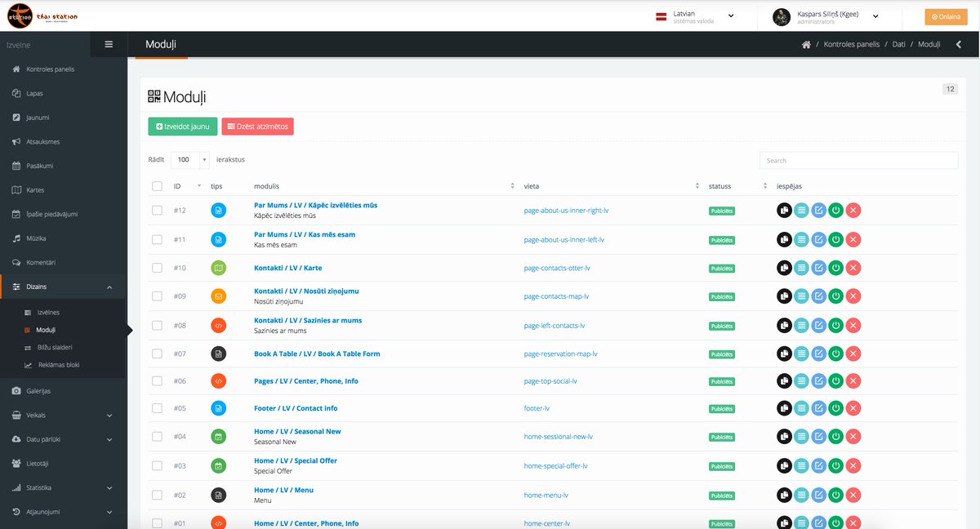Click the edit icon for Kontakti / LV / Karte

coord(818,269)
